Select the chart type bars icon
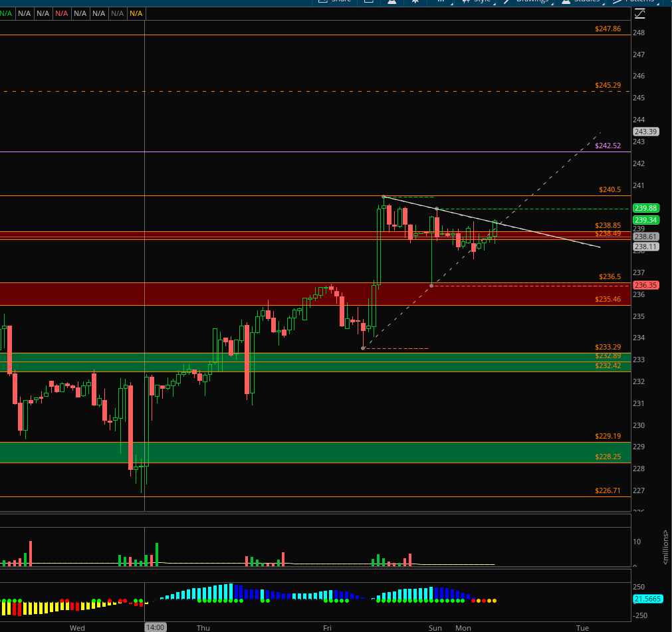 [441, 1]
